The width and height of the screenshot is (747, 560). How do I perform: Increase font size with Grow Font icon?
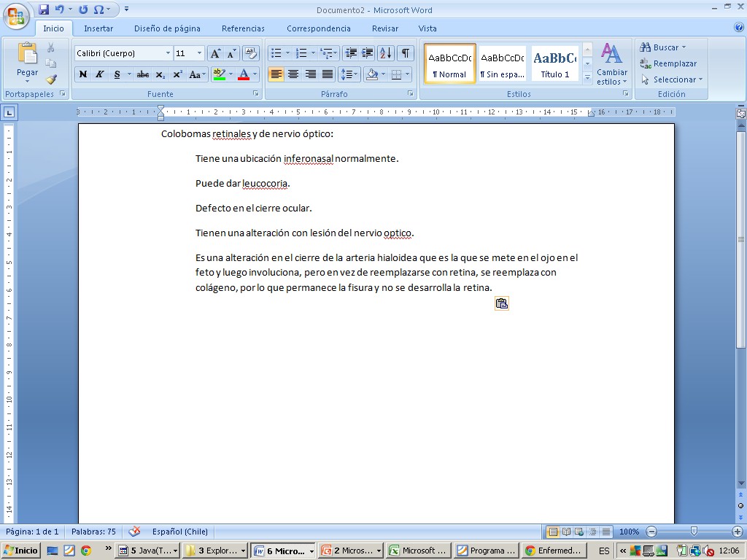point(215,53)
